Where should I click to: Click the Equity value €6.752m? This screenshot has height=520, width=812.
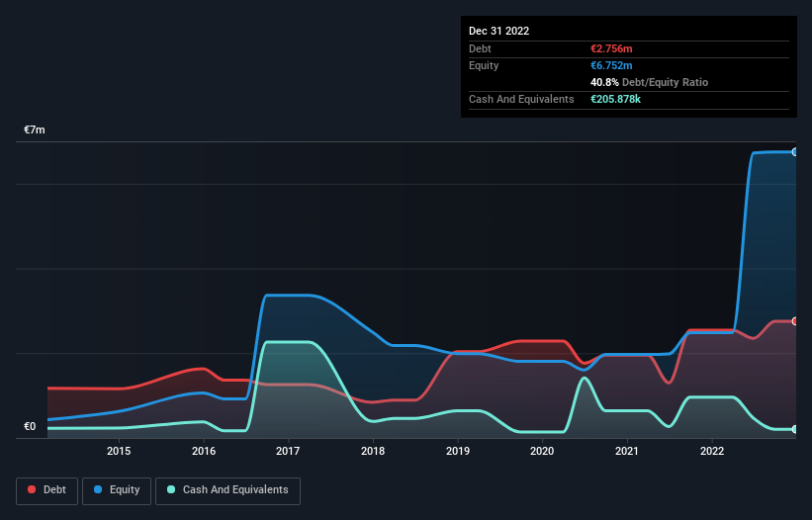[611, 65]
